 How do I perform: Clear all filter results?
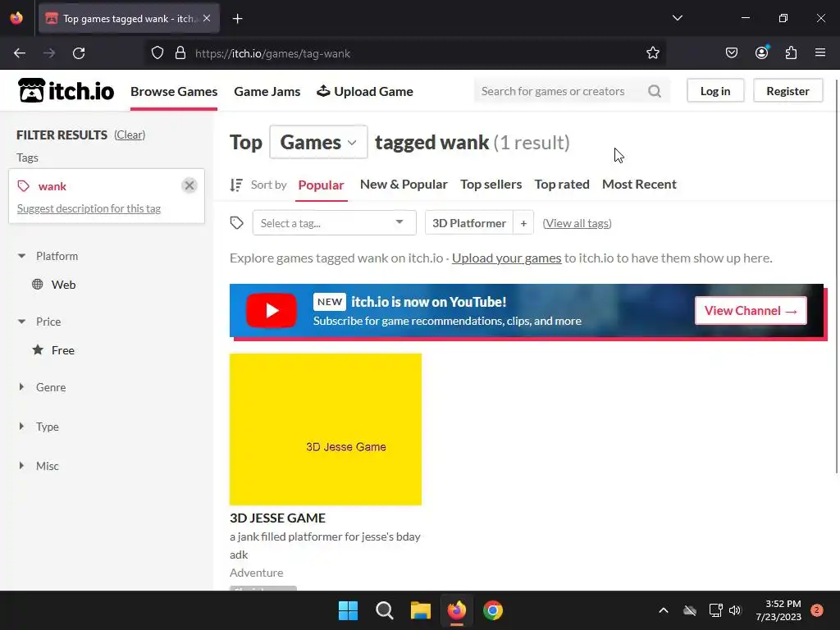point(130,135)
